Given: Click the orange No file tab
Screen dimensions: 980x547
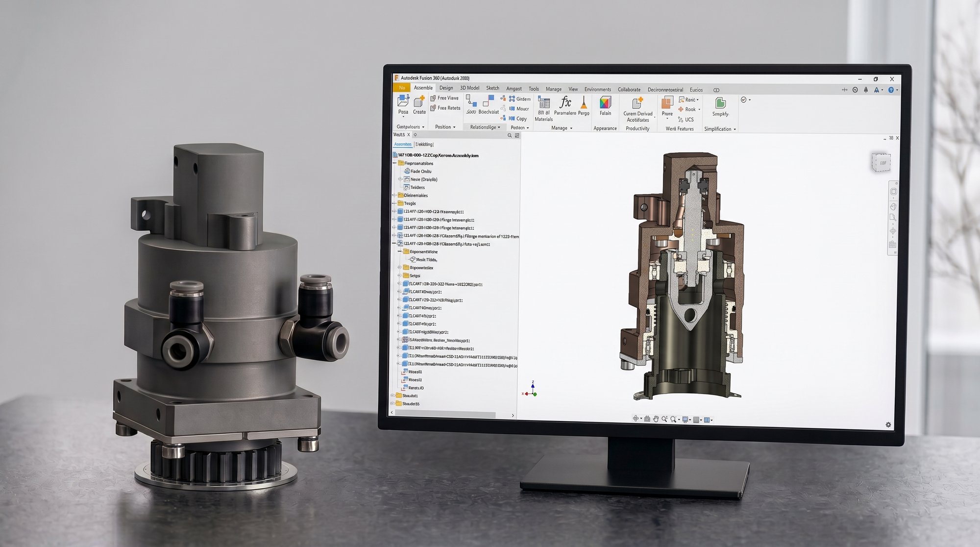Looking at the screenshot, I should 402,88.
